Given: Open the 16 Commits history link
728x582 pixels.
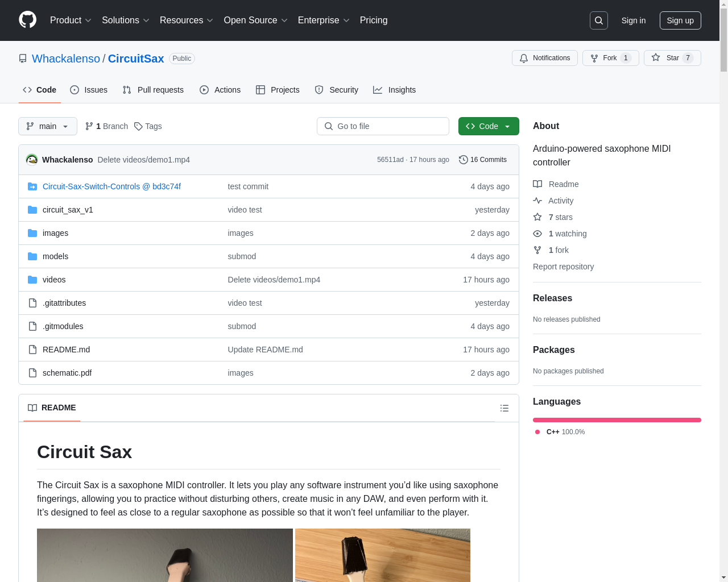Looking at the screenshot, I should click(x=483, y=160).
